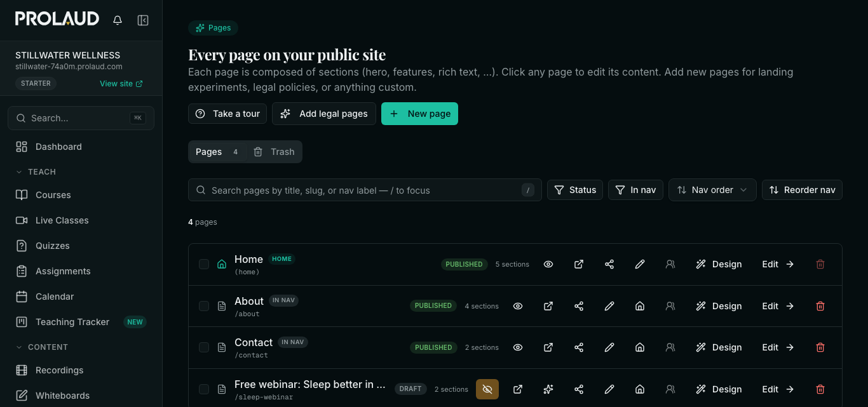Screen dimensions: 868x407
Task: Open the Calendar section
Action: 81,297
